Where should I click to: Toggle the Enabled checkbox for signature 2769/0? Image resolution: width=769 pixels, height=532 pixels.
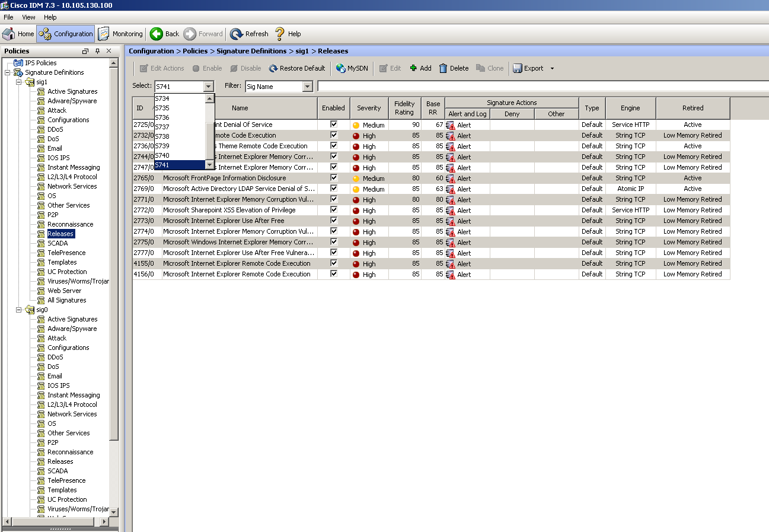334,189
